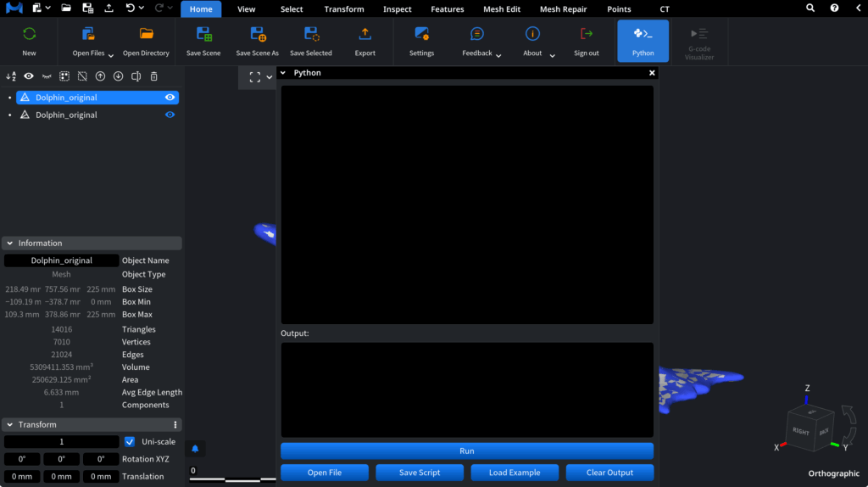Collapse the Information section
The width and height of the screenshot is (868, 487).
[10, 243]
